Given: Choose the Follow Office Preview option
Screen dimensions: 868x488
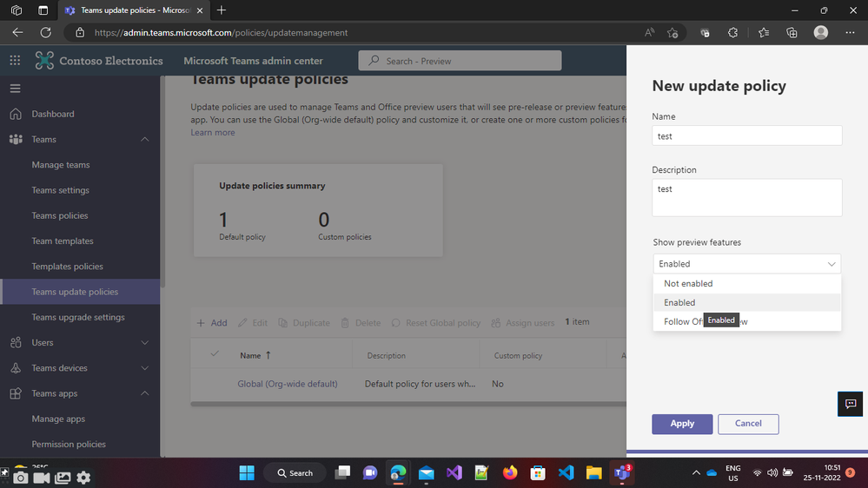Looking at the screenshot, I should tap(746, 321).
